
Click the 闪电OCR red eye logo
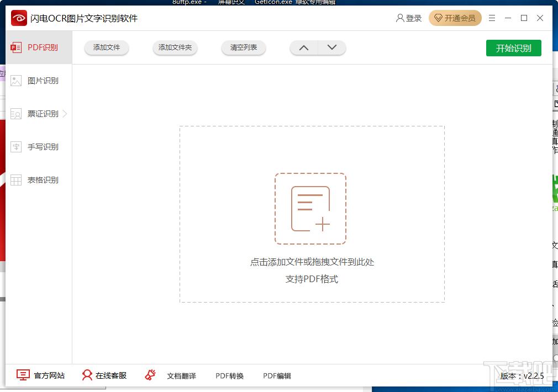19,18
